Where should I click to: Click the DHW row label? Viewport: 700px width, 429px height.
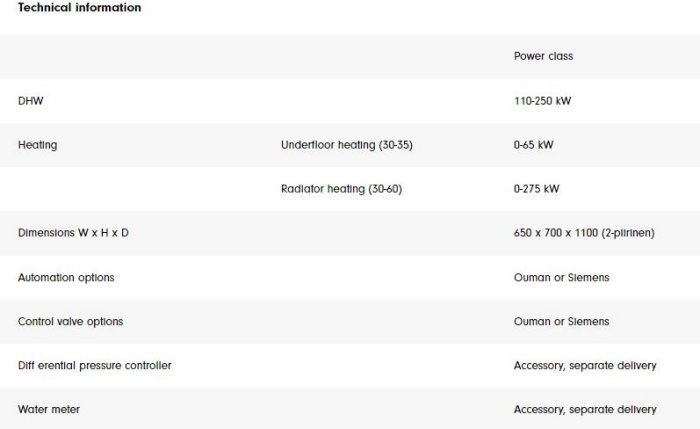point(31,101)
